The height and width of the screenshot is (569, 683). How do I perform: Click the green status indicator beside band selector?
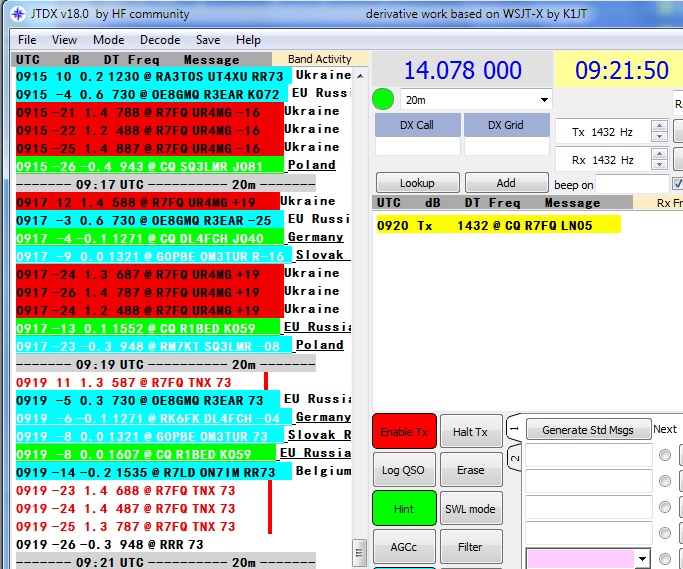tap(382, 100)
